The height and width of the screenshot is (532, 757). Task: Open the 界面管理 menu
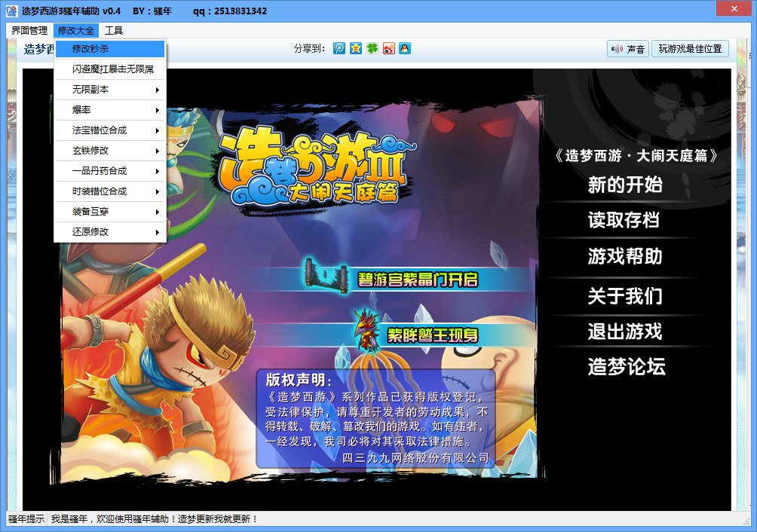[29, 30]
